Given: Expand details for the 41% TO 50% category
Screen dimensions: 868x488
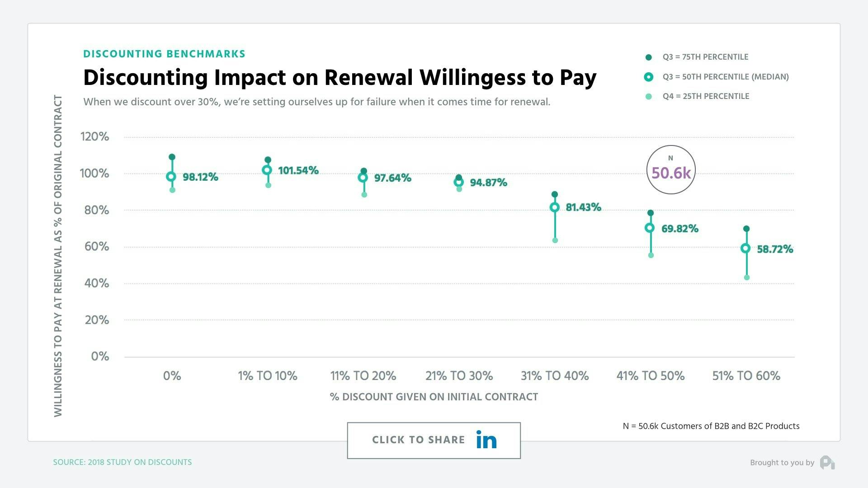Looking at the screenshot, I should pyautogui.click(x=651, y=375).
